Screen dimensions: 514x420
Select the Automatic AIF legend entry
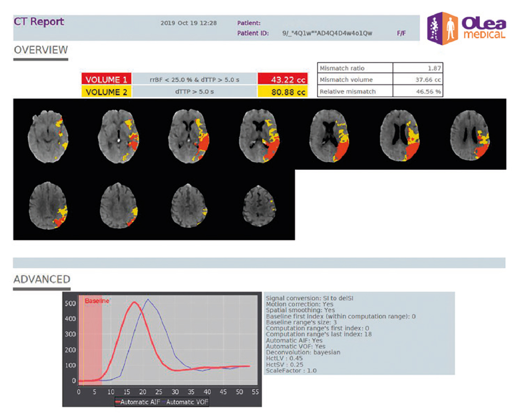(137, 402)
